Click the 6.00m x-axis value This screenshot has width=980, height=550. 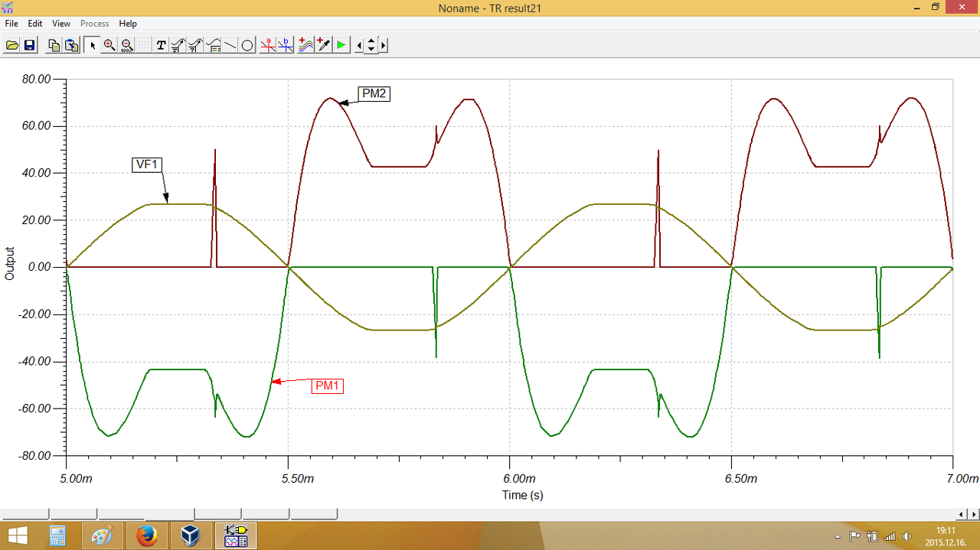[x=519, y=479]
